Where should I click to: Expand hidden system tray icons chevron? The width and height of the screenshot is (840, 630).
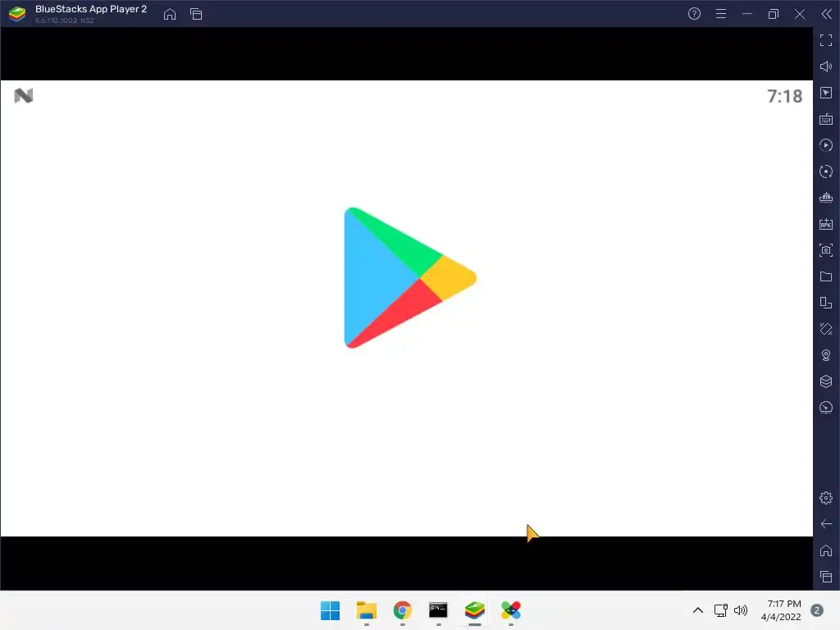coord(697,610)
